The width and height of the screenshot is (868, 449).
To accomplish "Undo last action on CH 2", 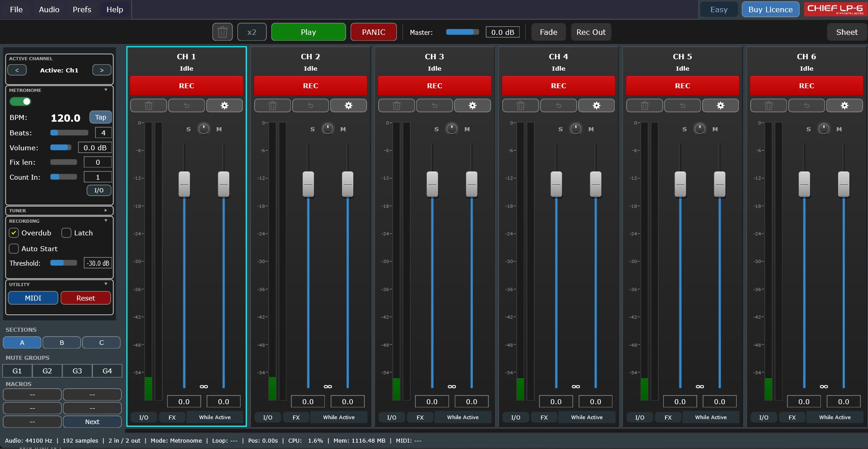I will pyautogui.click(x=311, y=105).
